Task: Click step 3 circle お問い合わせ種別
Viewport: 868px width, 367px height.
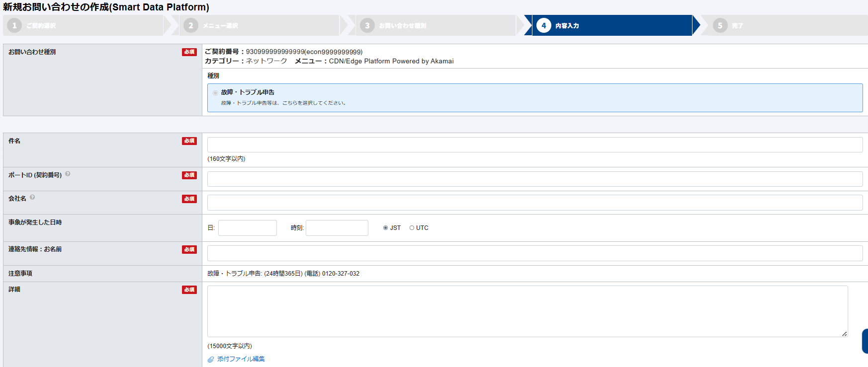Action: pos(367,25)
